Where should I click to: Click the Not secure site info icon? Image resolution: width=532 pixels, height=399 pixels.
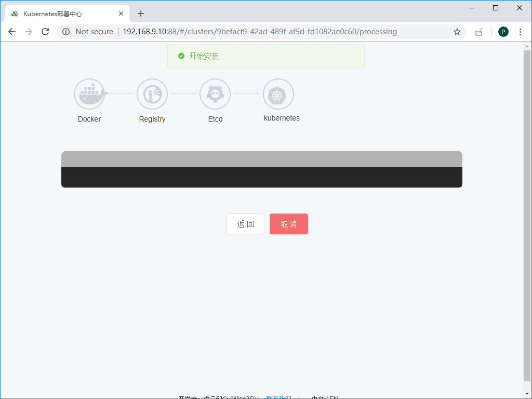point(66,32)
